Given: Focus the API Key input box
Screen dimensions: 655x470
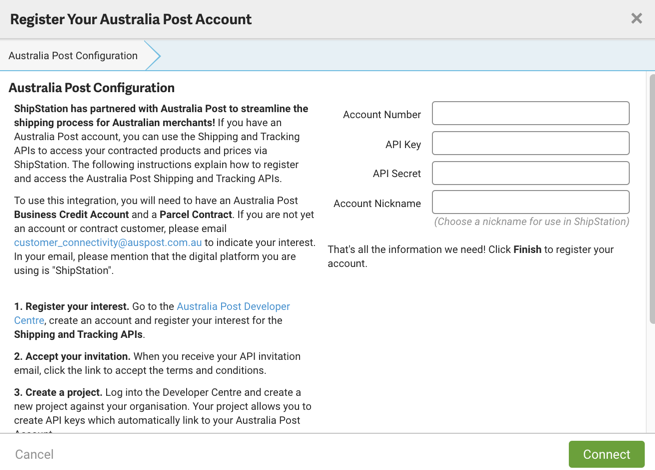Looking at the screenshot, I should point(531,143).
